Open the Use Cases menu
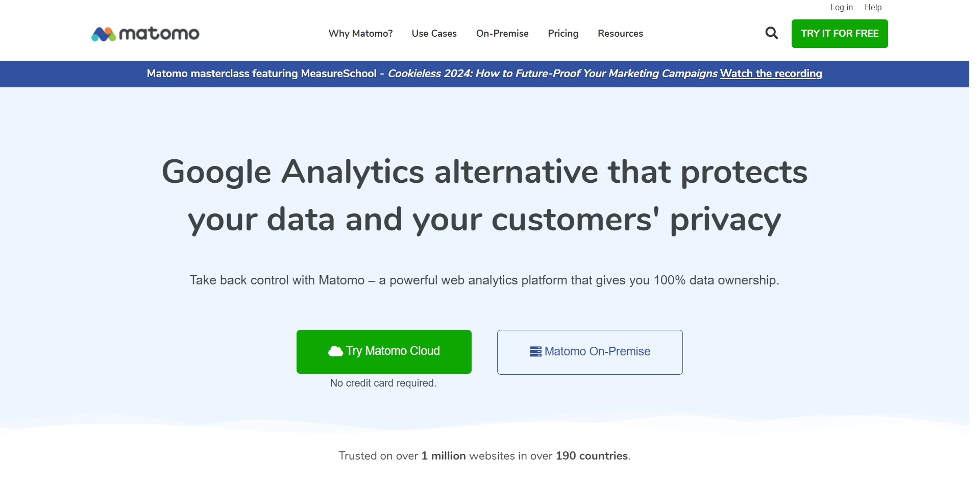The height and width of the screenshot is (481, 980). tap(434, 33)
